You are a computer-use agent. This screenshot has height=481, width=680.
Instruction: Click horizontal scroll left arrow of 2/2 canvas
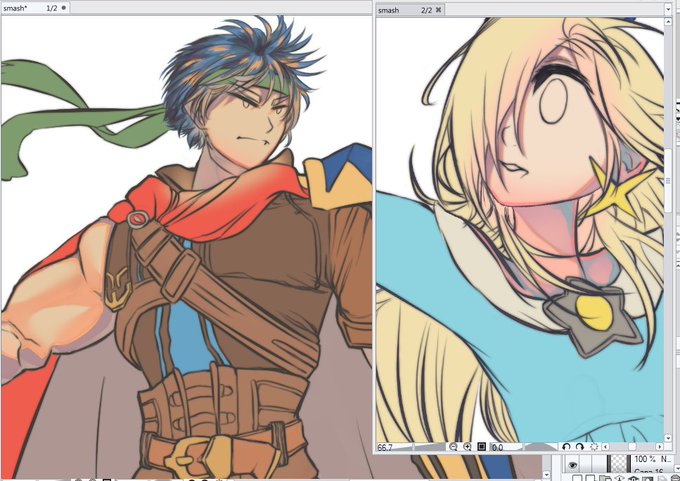coord(605,446)
